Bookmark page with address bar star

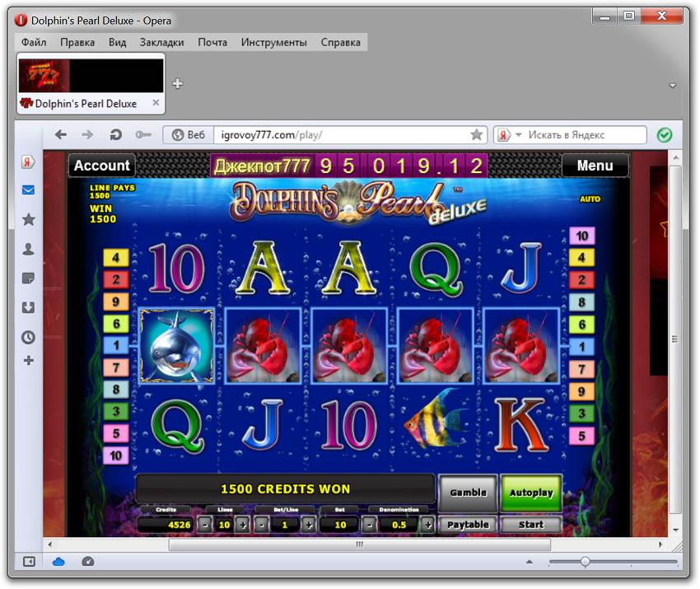[x=476, y=135]
